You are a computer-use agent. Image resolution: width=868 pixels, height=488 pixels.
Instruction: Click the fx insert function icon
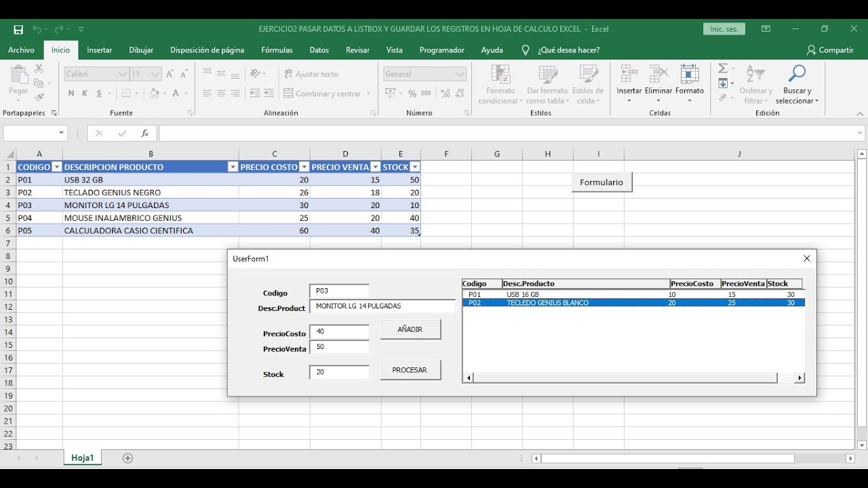point(144,134)
